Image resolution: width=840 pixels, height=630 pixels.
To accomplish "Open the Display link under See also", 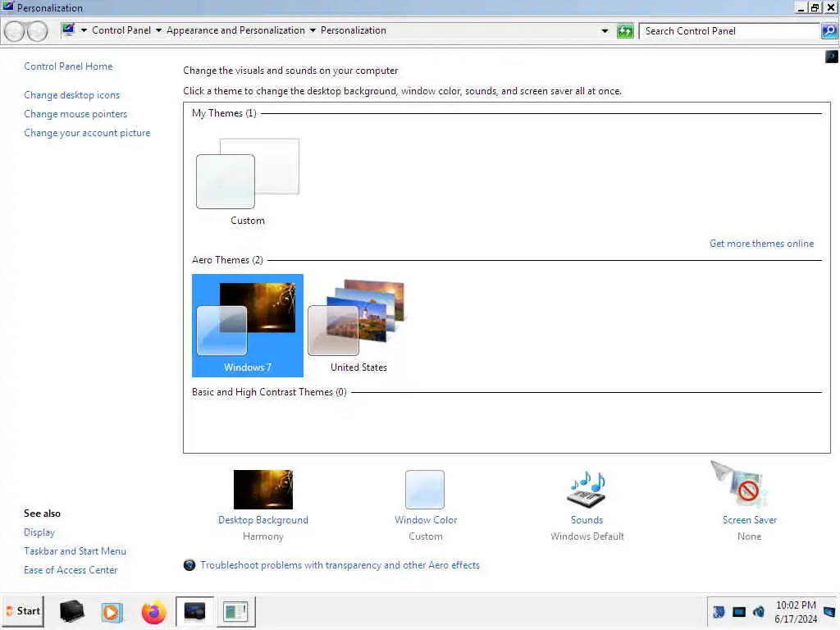I will pos(39,532).
